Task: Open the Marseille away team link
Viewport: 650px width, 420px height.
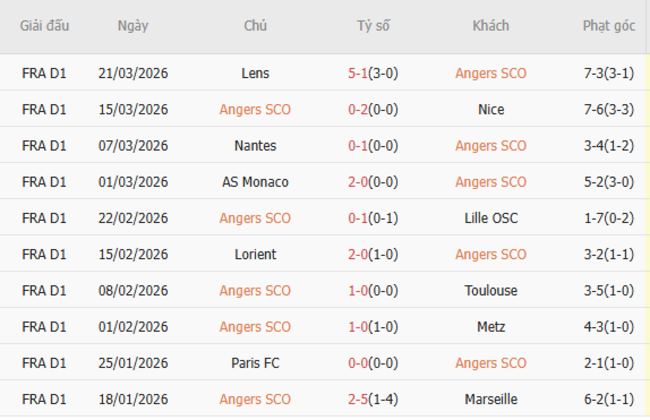Action: pos(491,399)
